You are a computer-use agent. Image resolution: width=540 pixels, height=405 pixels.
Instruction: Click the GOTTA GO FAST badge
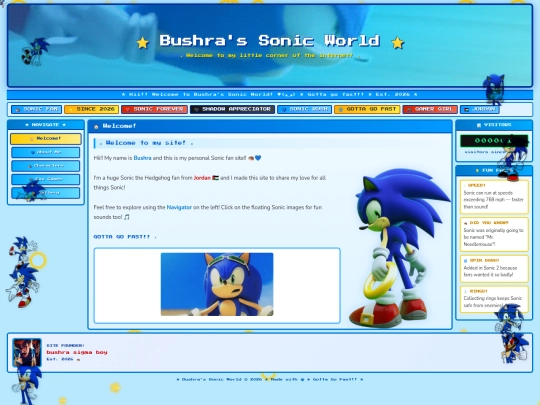(x=367, y=109)
